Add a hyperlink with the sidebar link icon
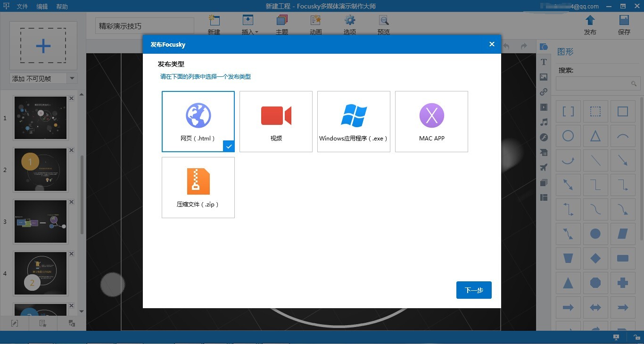Viewport: 644px width, 344px height. pos(544,92)
